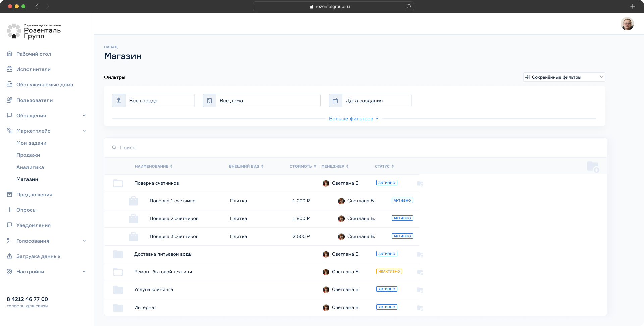Click the calendar icon in Дата создания filter

(335, 101)
